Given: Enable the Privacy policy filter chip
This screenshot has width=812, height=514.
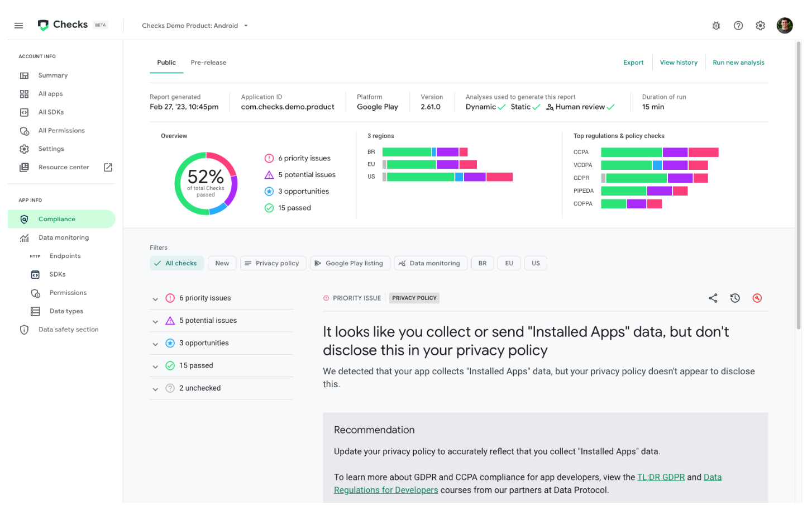Looking at the screenshot, I should tap(273, 263).
